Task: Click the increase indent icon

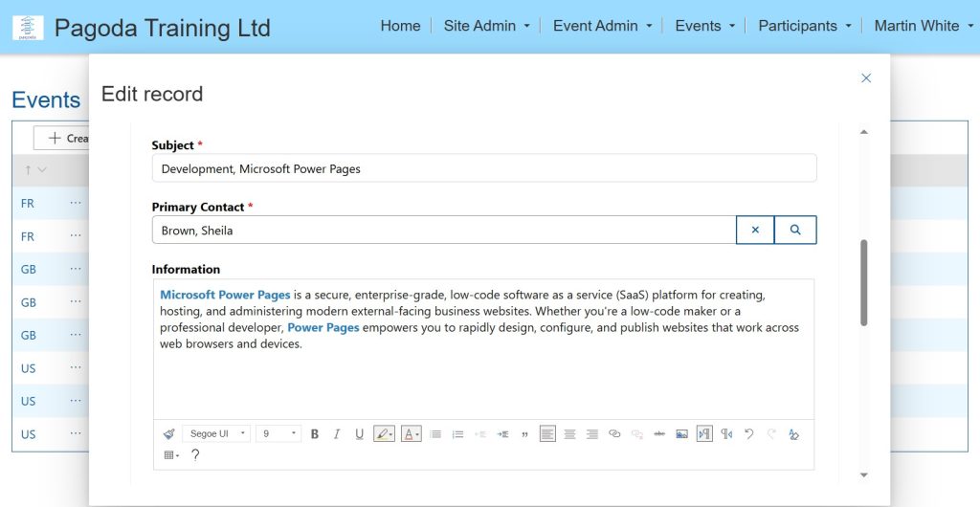Action: point(502,434)
